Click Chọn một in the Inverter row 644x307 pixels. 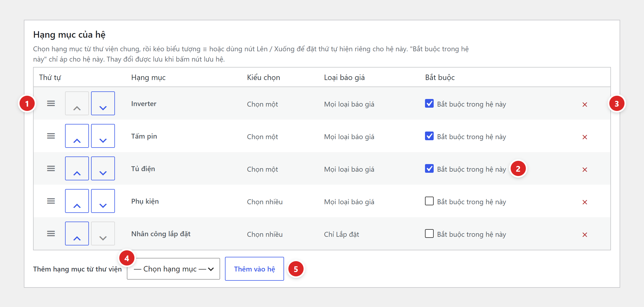point(262,104)
